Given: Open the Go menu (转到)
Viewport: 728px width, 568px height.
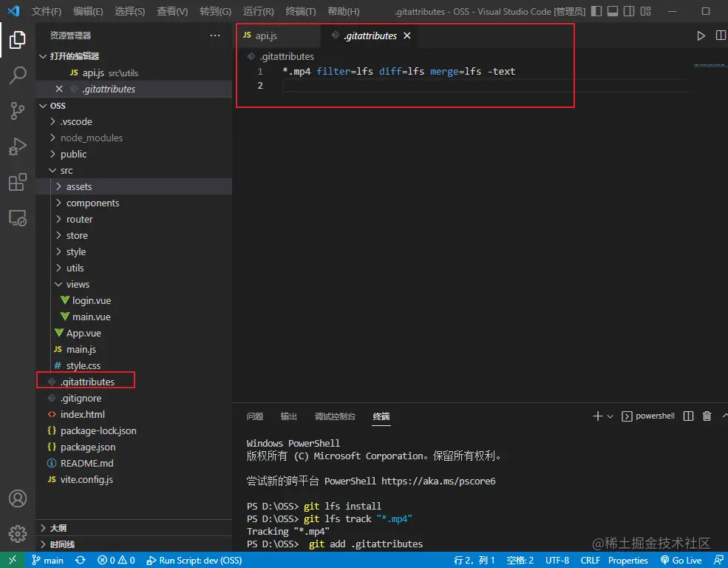Looking at the screenshot, I should tap(215, 11).
